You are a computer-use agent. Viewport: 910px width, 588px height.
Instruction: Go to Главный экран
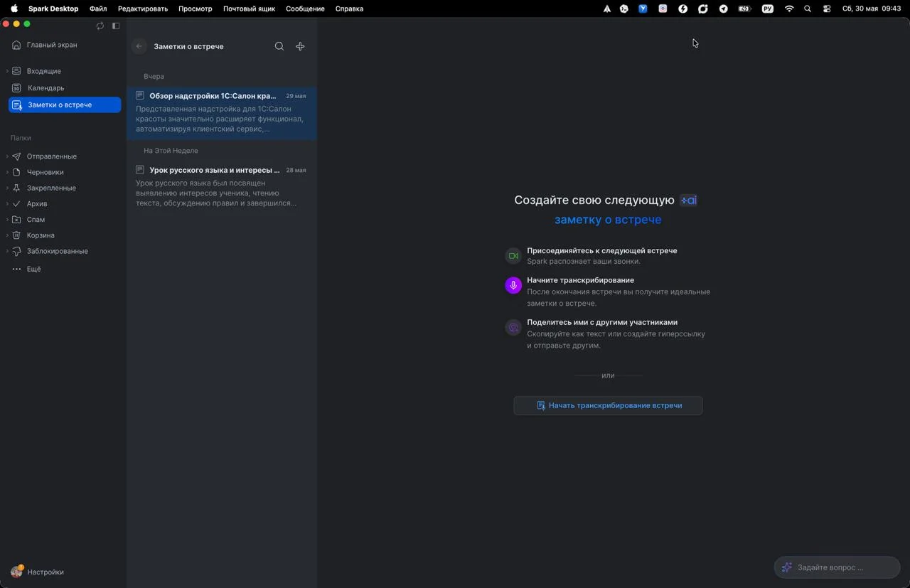coord(52,45)
